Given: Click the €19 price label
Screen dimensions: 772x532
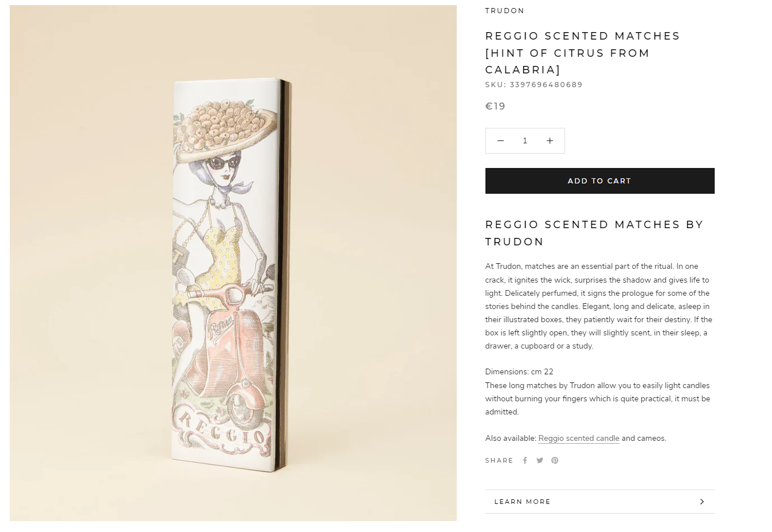Looking at the screenshot, I should [x=495, y=106].
